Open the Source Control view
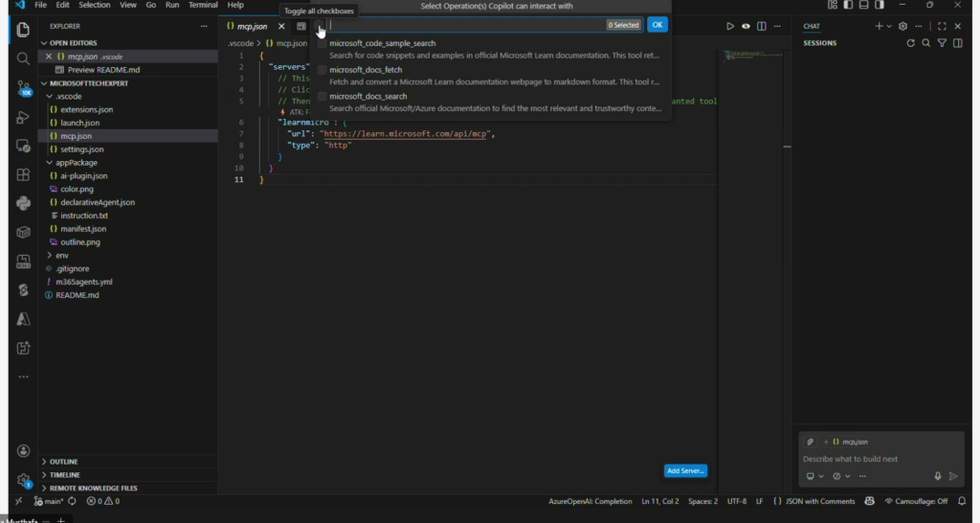This screenshot has width=980, height=523. [23, 88]
